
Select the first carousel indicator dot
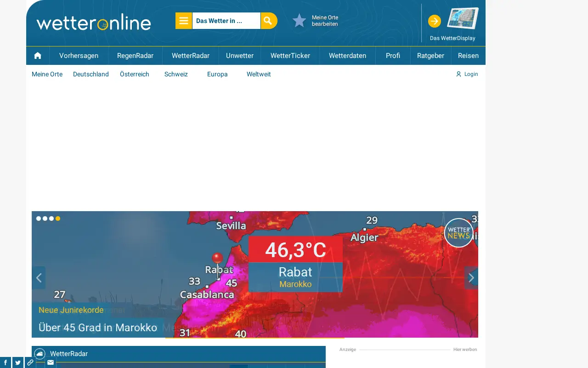tap(39, 218)
